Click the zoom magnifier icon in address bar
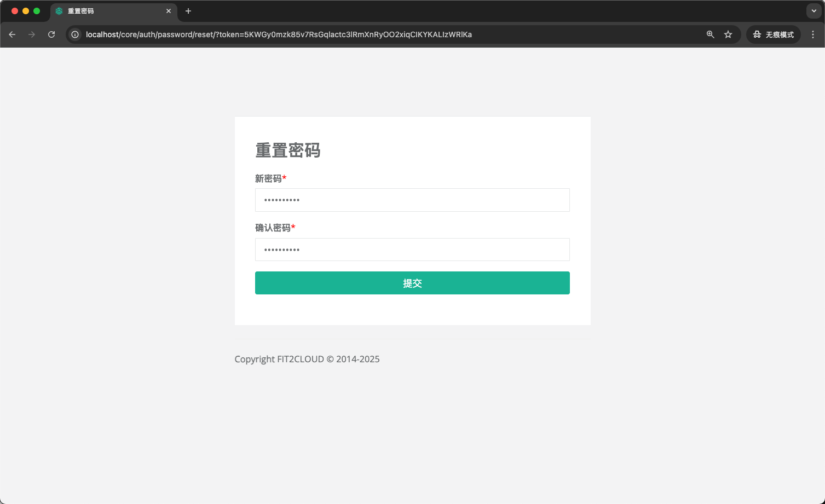 [710, 34]
